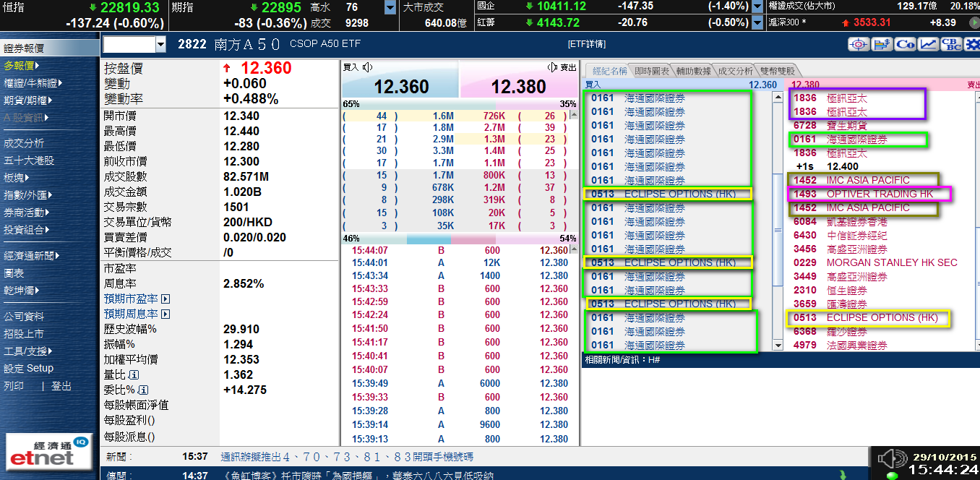Click the info icon next to 委比%

coord(143,390)
